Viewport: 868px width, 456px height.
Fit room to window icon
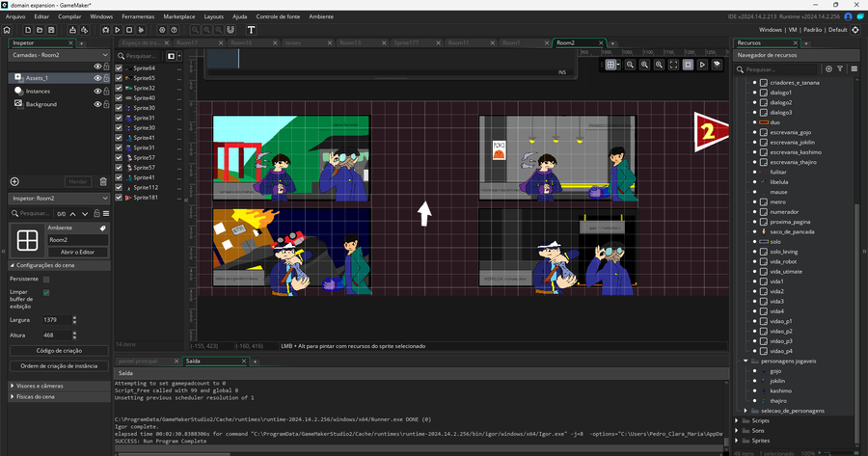673,65
